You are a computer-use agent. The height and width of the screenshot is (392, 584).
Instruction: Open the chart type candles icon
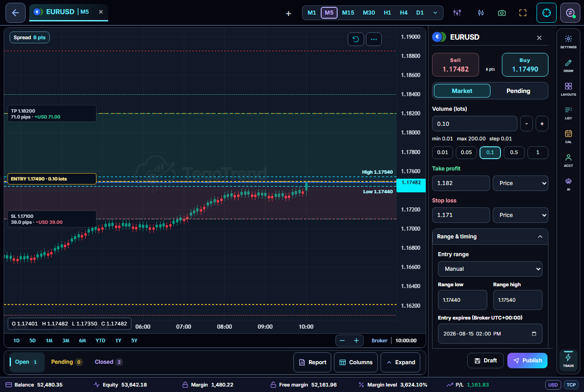point(480,13)
